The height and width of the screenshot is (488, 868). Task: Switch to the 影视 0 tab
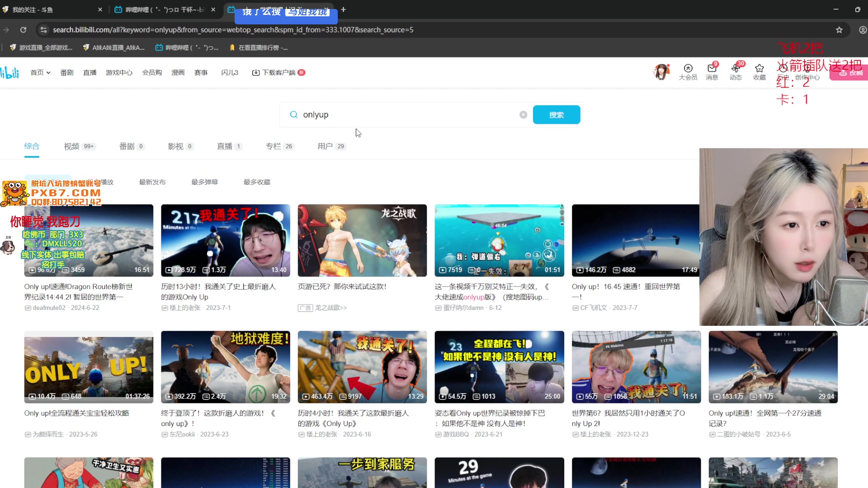click(180, 146)
